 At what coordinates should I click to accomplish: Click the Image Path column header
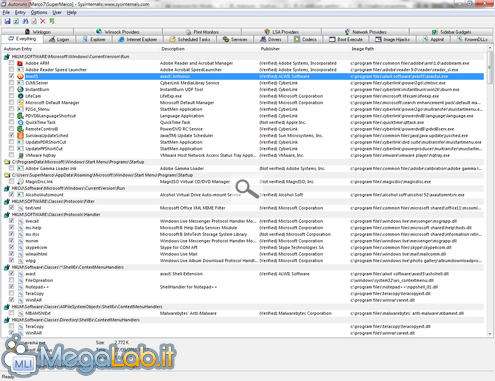point(363,49)
